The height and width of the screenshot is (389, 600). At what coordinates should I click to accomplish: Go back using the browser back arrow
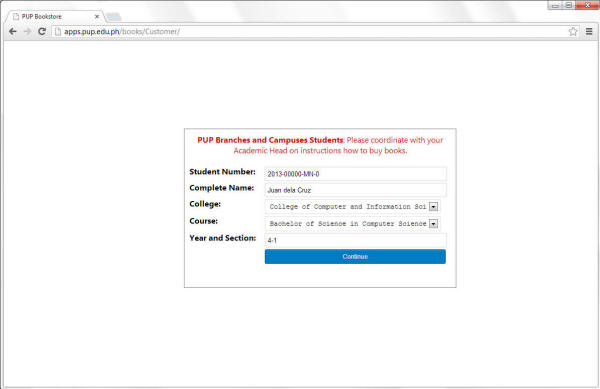click(13, 31)
